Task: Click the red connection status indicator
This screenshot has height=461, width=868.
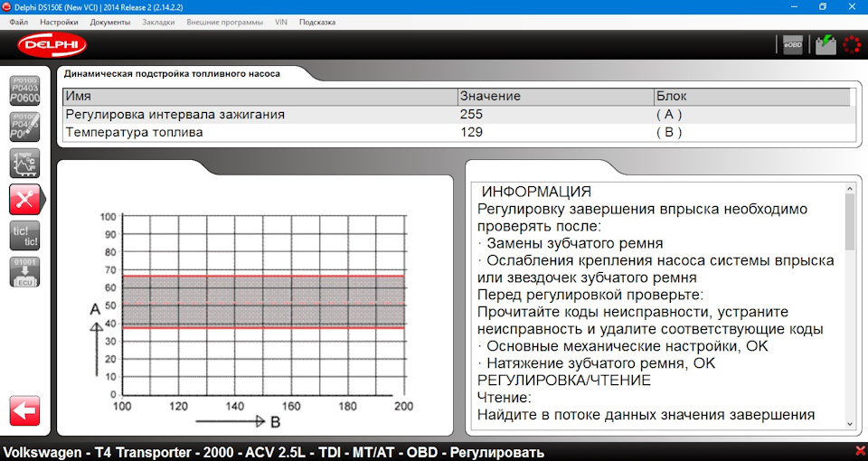Action: 852,45
